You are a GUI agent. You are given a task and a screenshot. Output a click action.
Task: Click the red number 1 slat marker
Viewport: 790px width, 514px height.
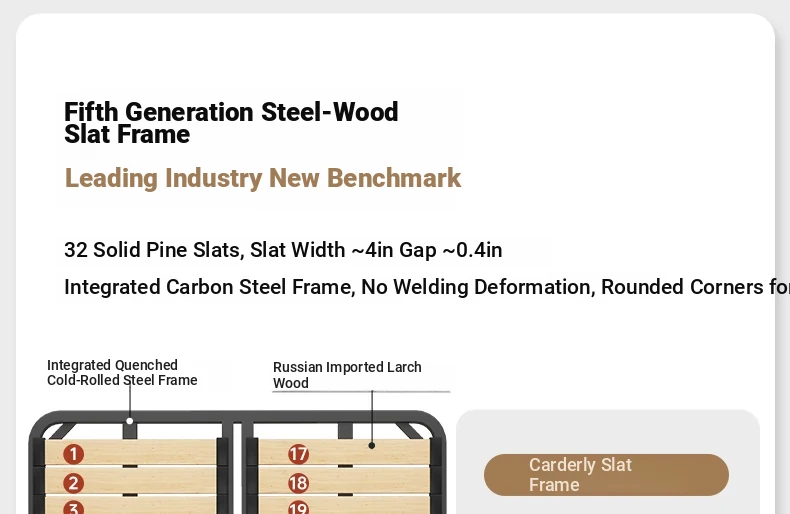[74, 454]
